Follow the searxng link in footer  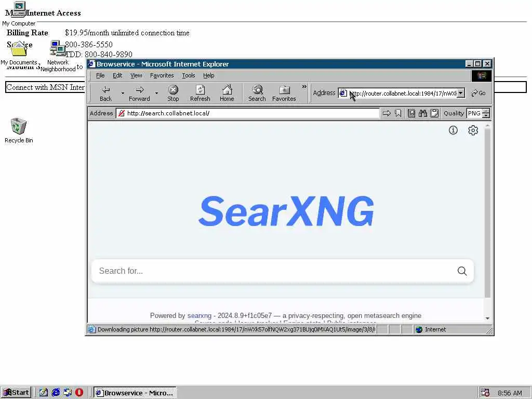click(x=199, y=315)
